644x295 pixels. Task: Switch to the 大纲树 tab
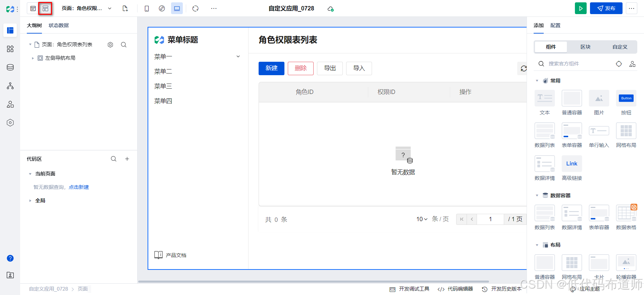pyautogui.click(x=34, y=26)
